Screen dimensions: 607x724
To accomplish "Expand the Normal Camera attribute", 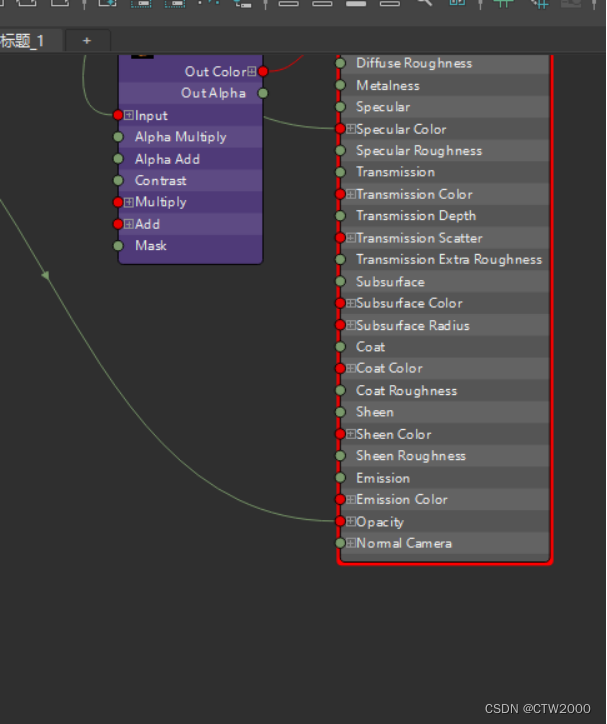I will 351,543.
